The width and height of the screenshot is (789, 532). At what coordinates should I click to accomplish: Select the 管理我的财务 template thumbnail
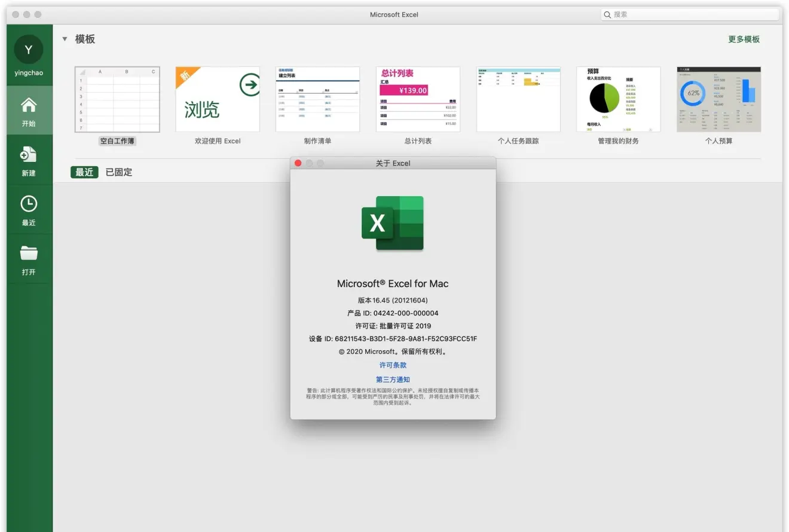(x=619, y=99)
